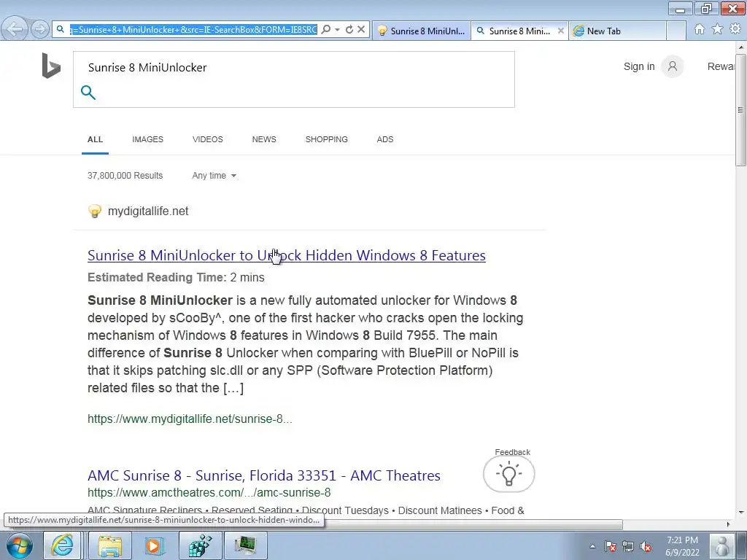Open Sunrise 8 MiniUnlocker to Unlock result link

tap(286, 255)
